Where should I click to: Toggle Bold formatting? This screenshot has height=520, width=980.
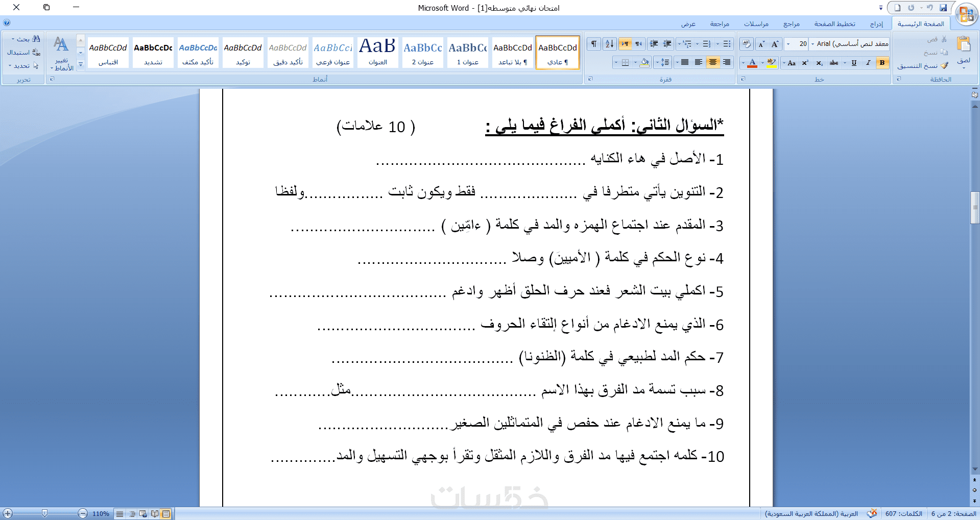coord(882,63)
